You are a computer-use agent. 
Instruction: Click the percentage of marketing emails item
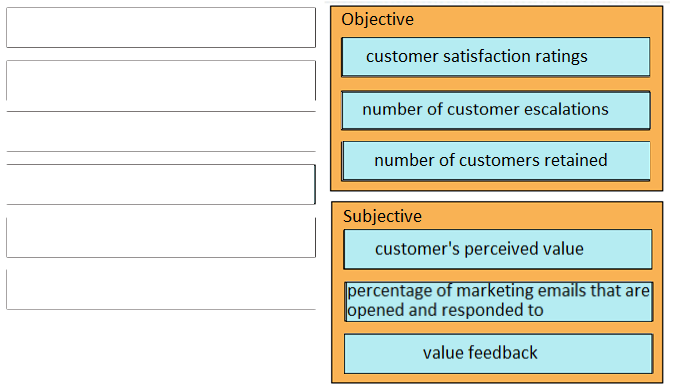(x=499, y=301)
